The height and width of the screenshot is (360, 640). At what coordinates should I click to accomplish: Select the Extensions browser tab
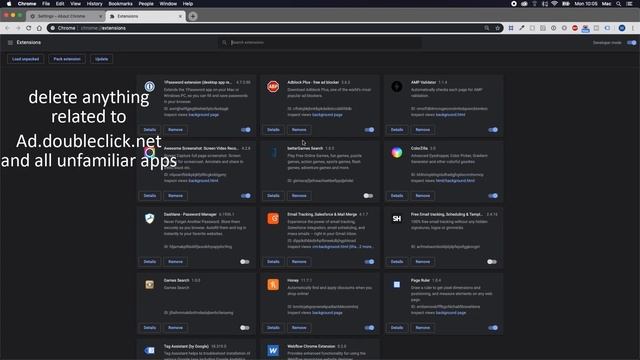click(146, 16)
